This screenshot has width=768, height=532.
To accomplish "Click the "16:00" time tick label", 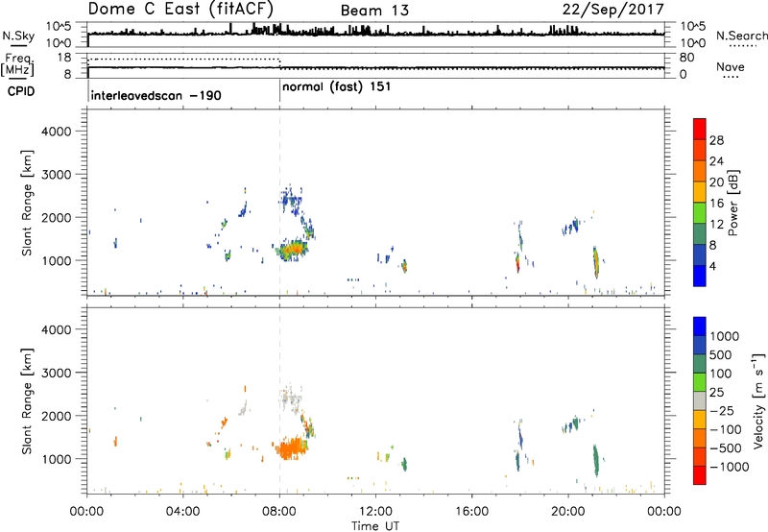I will pyautogui.click(x=471, y=512).
